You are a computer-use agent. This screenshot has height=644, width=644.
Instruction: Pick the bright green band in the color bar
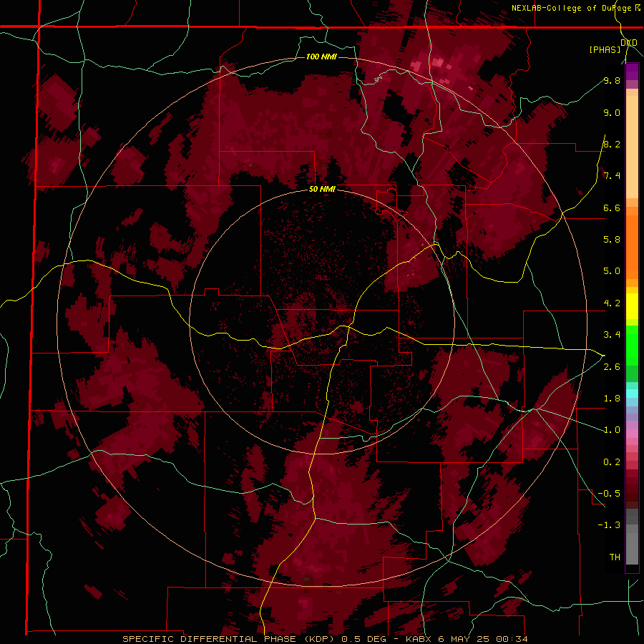click(x=632, y=344)
